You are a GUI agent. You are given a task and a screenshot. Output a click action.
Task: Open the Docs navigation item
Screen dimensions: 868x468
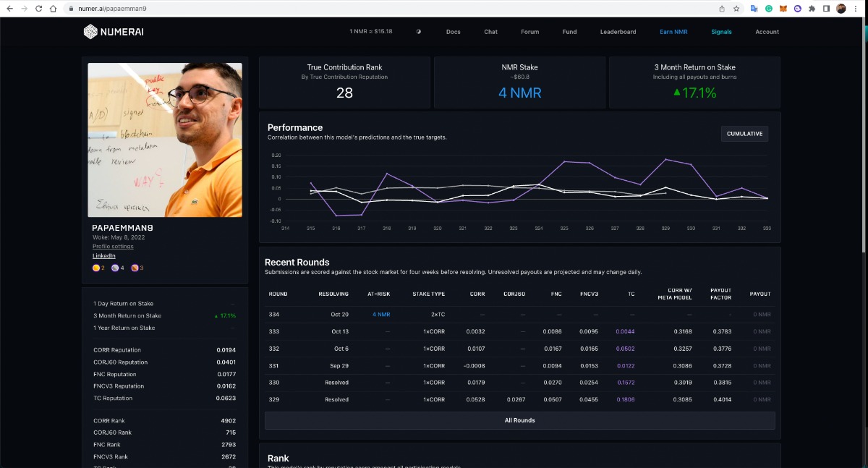(453, 32)
